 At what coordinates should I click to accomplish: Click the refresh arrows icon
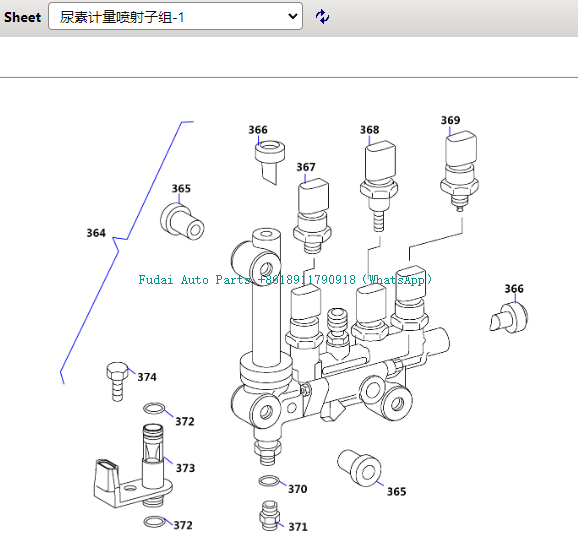coord(323,17)
